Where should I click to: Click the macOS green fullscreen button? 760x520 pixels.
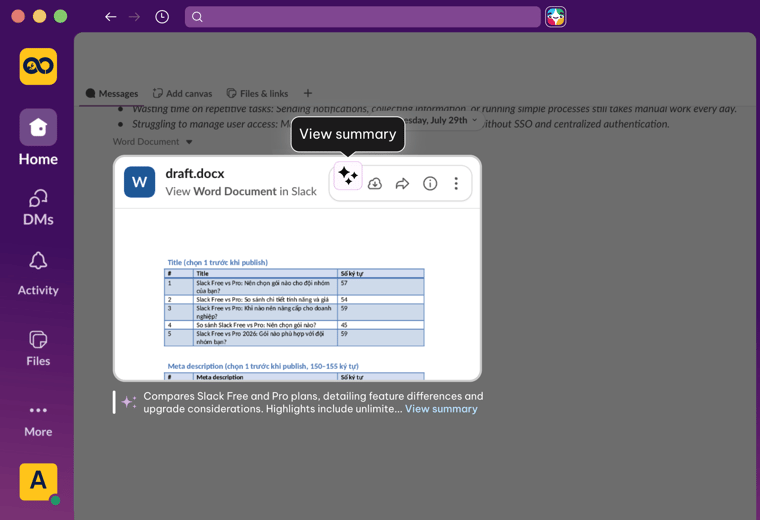click(61, 16)
